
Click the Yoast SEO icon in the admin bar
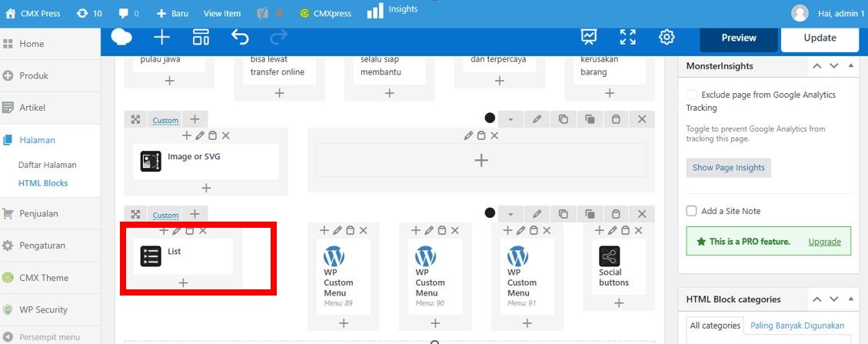point(263,13)
